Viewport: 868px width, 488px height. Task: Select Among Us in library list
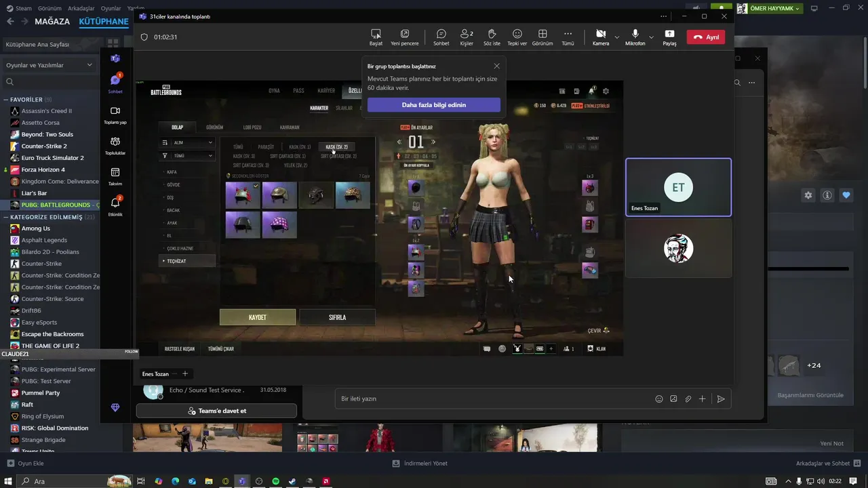point(35,228)
